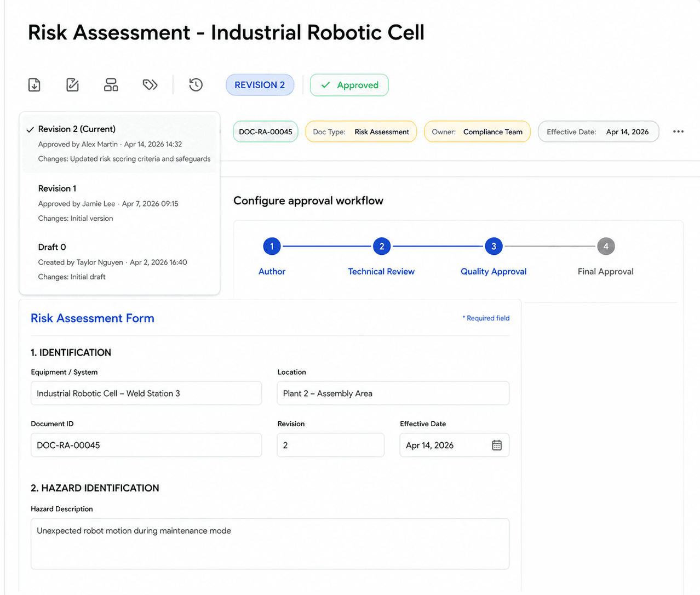Screen dimensions: 700x595
Task: Click the '* Required field' note
Action: (x=486, y=318)
